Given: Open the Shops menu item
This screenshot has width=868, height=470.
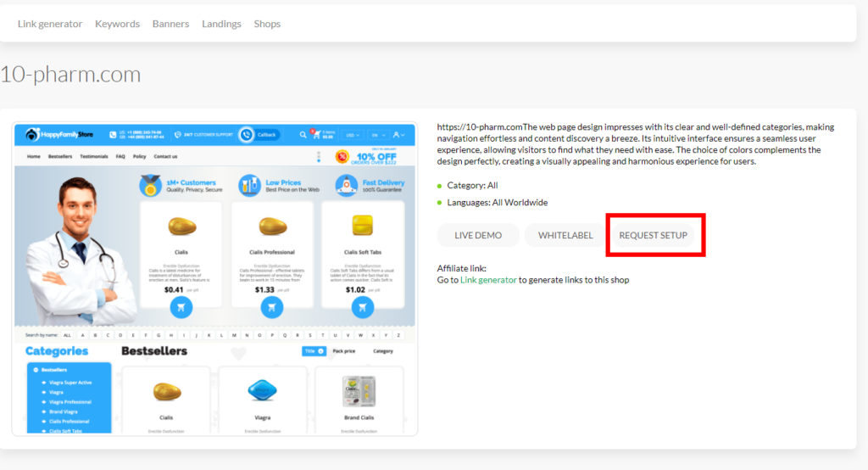Looking at the screenshot, I should pyautogui.click(x=267, y=24).
